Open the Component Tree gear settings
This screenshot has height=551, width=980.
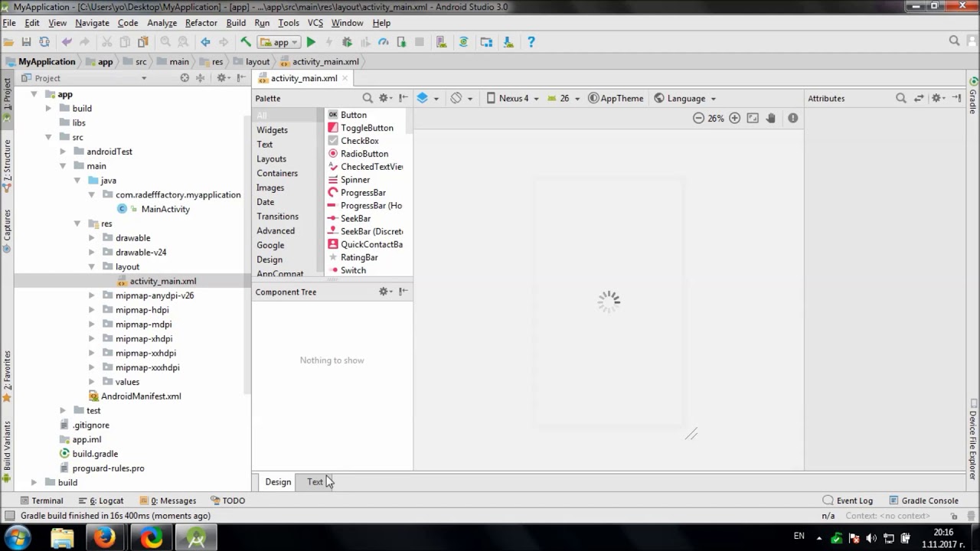(x=385, y=292)
